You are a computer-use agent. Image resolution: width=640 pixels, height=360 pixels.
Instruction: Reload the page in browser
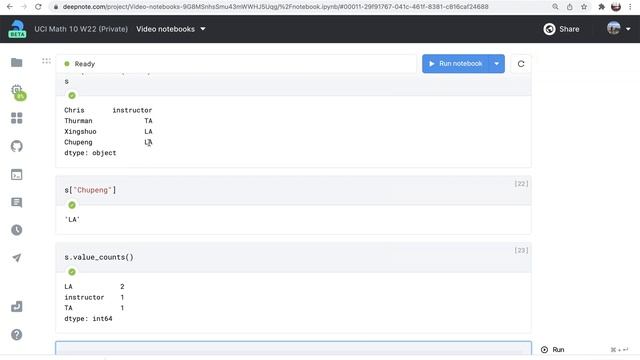(38, 7)
